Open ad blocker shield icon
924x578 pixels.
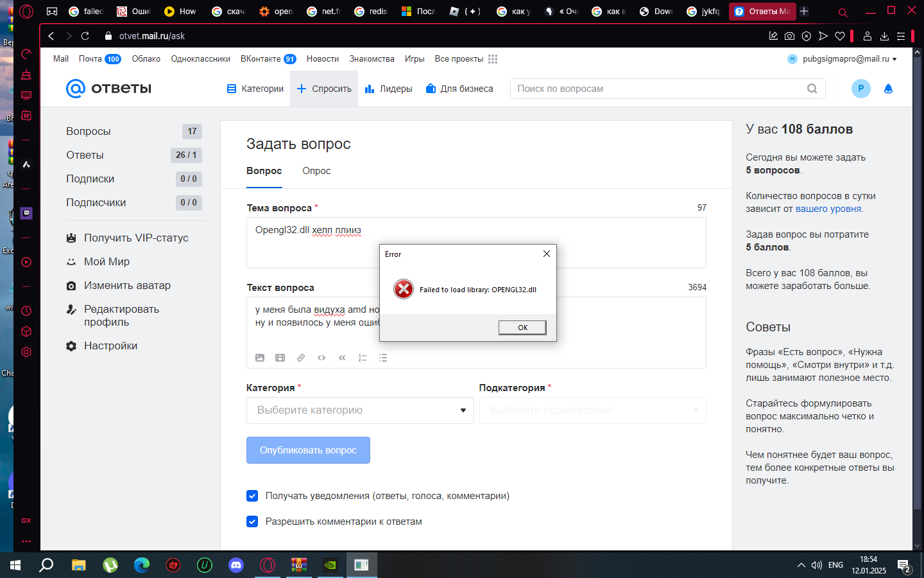[807, 36]
